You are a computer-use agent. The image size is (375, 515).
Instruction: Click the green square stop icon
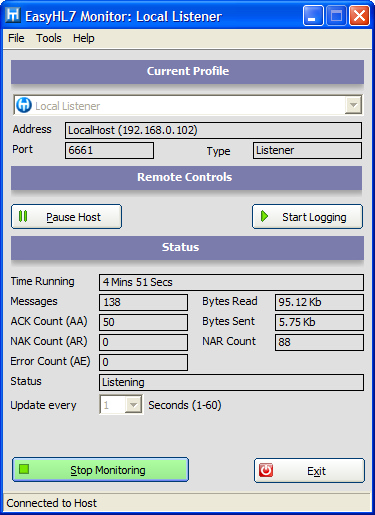click(x=24, y=469)
